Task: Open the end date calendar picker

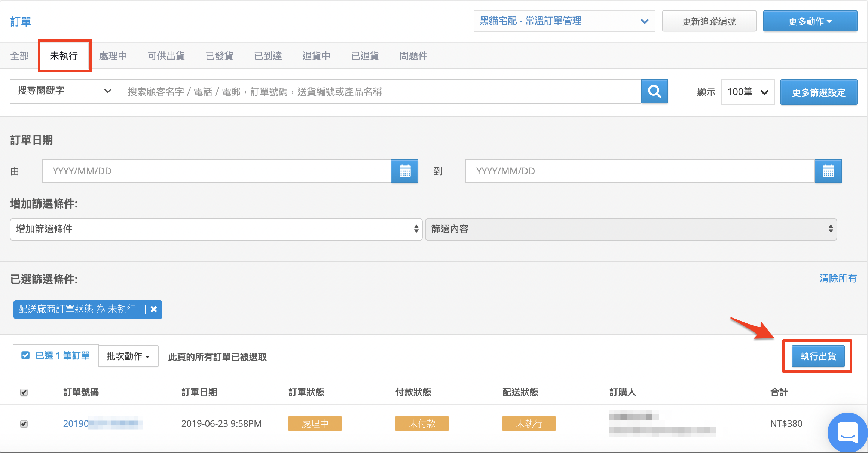Action: [x=828, y=171]
